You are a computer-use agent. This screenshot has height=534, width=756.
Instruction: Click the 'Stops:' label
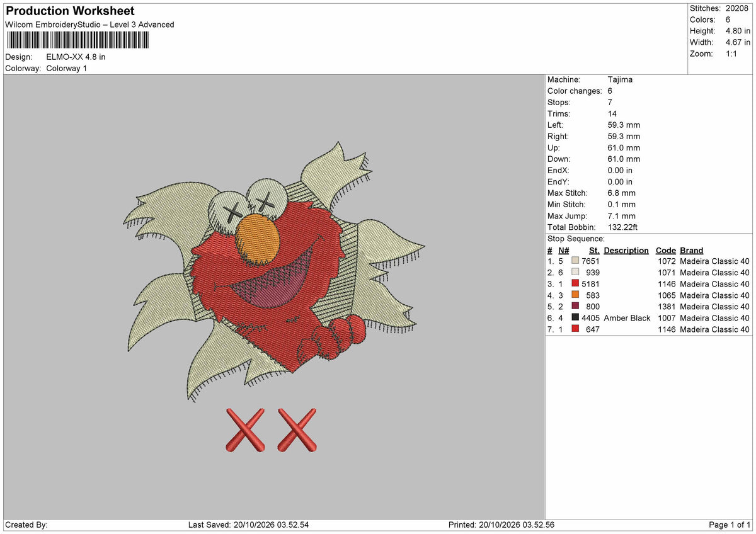(x=559, y=102)
